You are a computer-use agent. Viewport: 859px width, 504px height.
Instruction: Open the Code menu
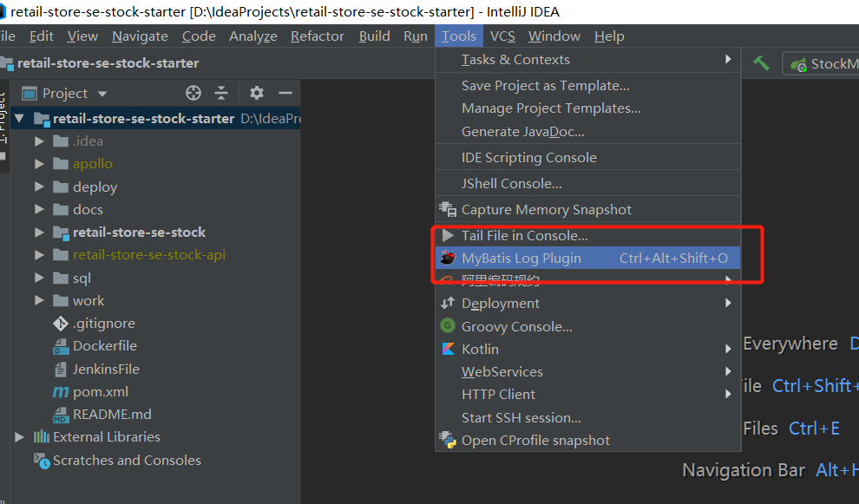click(x=199, y=36)
